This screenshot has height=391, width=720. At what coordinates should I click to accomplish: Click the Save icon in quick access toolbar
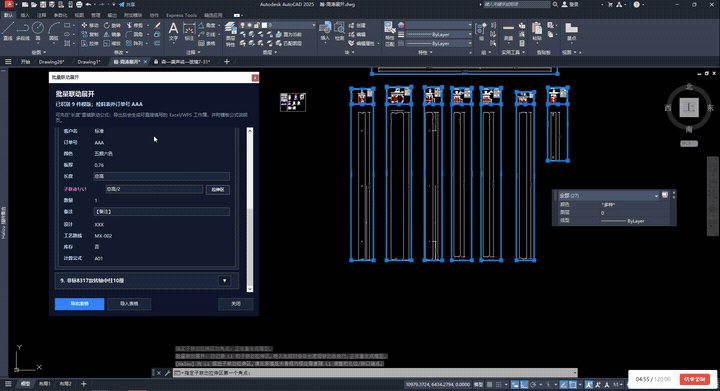43,5
